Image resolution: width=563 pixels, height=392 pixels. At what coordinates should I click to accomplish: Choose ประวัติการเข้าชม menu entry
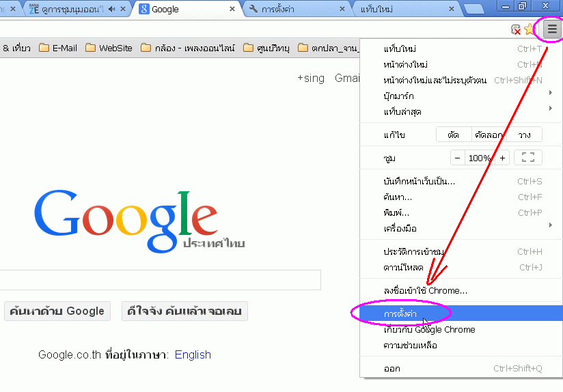pyautogui.click(x=414, y=252)
